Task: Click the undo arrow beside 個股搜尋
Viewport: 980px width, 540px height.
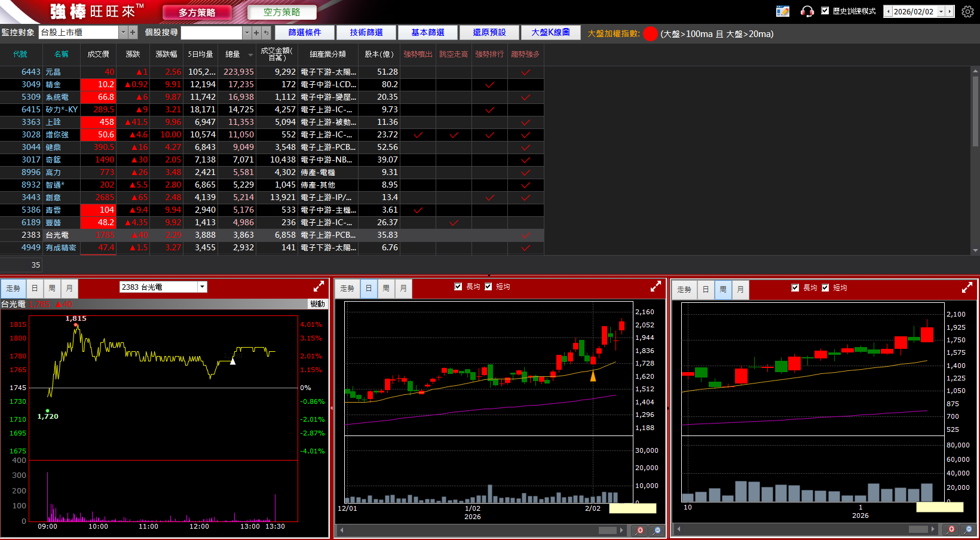Action: 266,33
